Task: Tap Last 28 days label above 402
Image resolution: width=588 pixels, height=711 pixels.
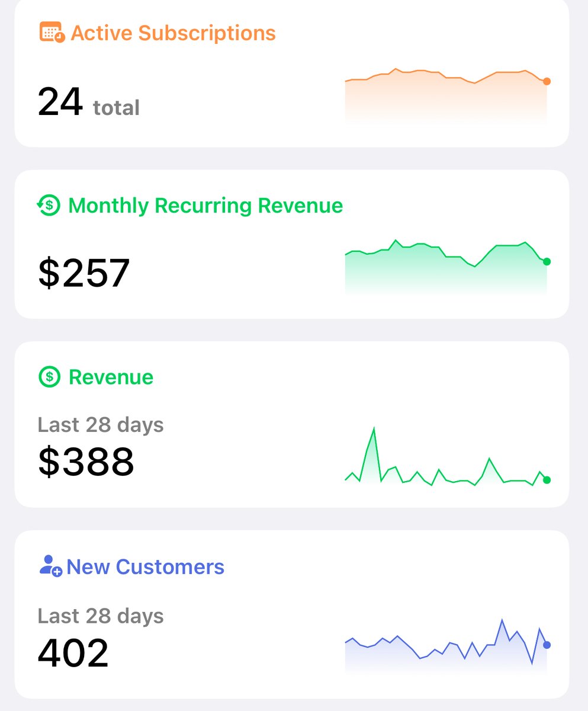Action: [x=101, y=616]
